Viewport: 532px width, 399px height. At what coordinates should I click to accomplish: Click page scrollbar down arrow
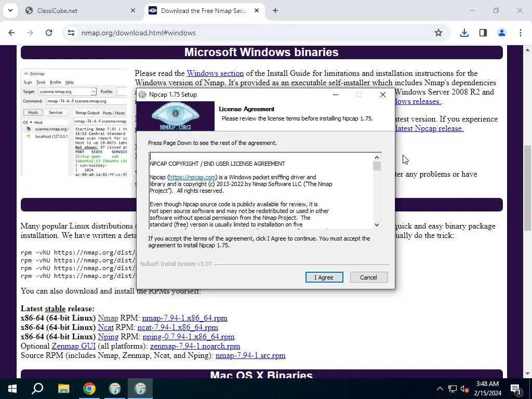(528, 374)
